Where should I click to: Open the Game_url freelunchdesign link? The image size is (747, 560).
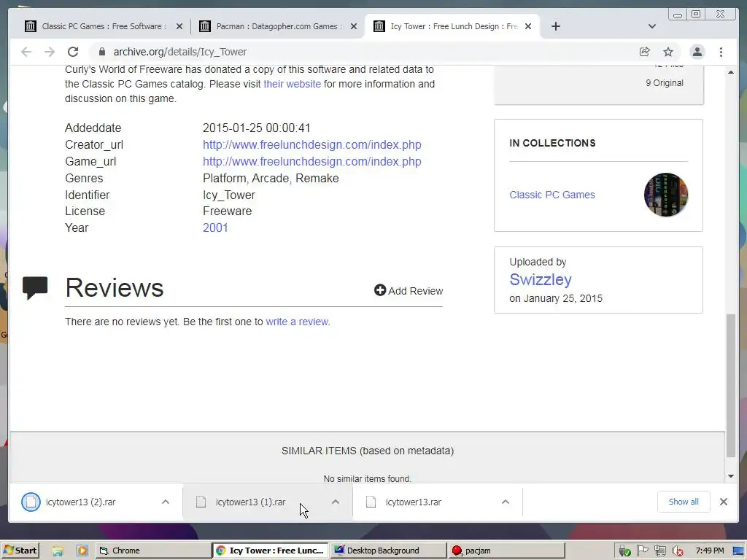[x=312, y=161]
